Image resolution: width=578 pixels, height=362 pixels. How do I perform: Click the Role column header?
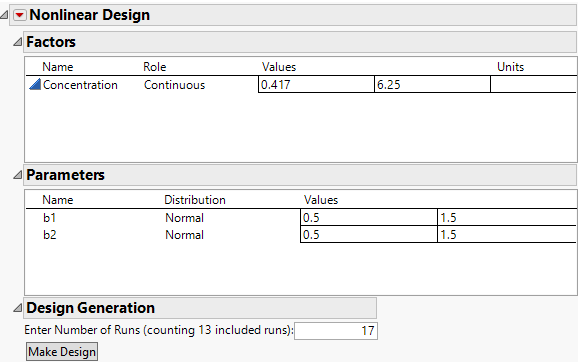(x=154, y=67)
